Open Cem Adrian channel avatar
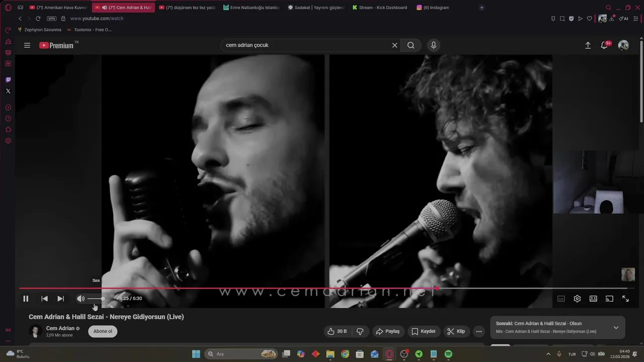 [x=35, y=331]
